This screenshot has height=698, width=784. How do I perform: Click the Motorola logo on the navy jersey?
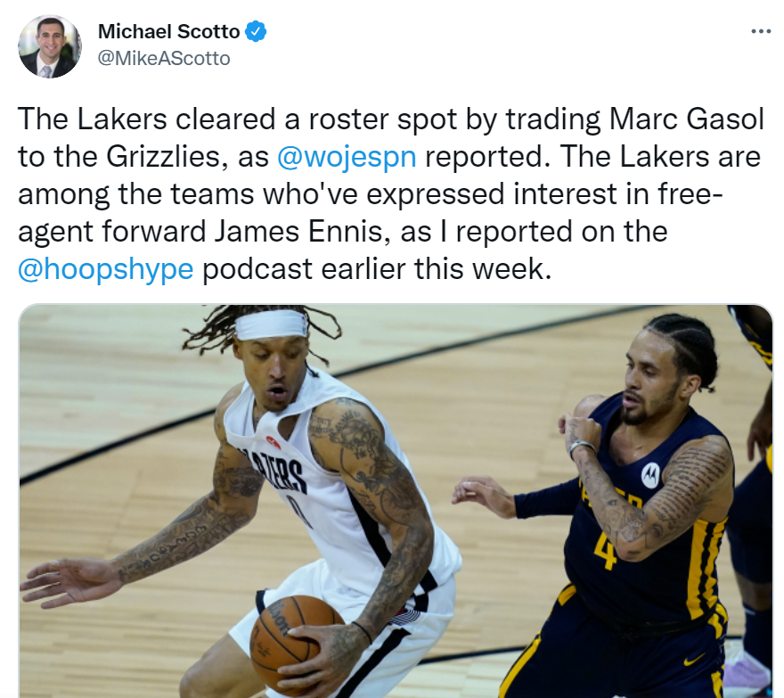click(650, 475)
